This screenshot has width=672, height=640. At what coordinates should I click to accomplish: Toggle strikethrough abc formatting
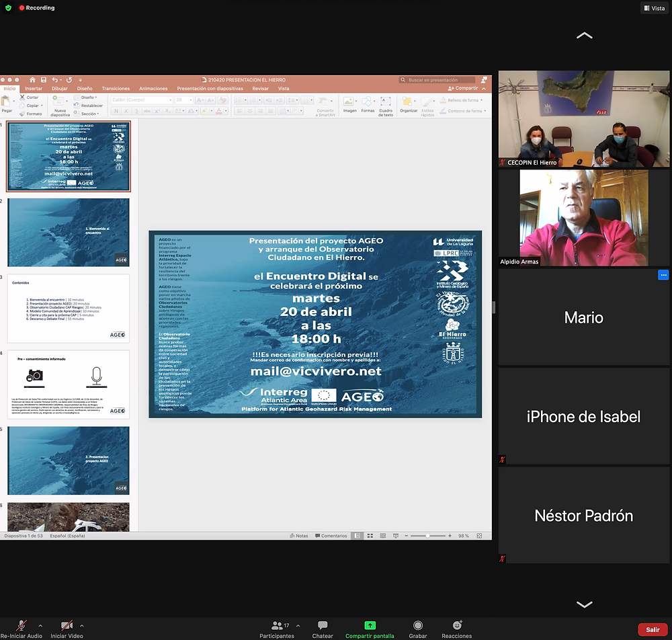147,111
